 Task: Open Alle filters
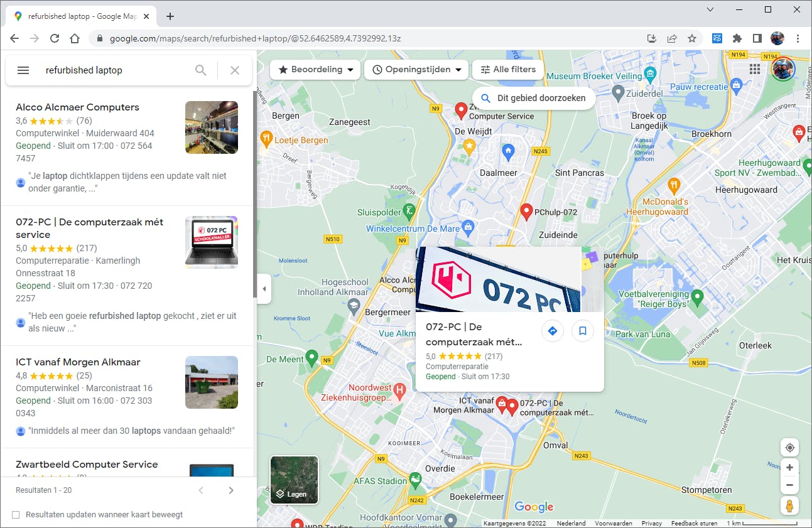pos(508,70)
